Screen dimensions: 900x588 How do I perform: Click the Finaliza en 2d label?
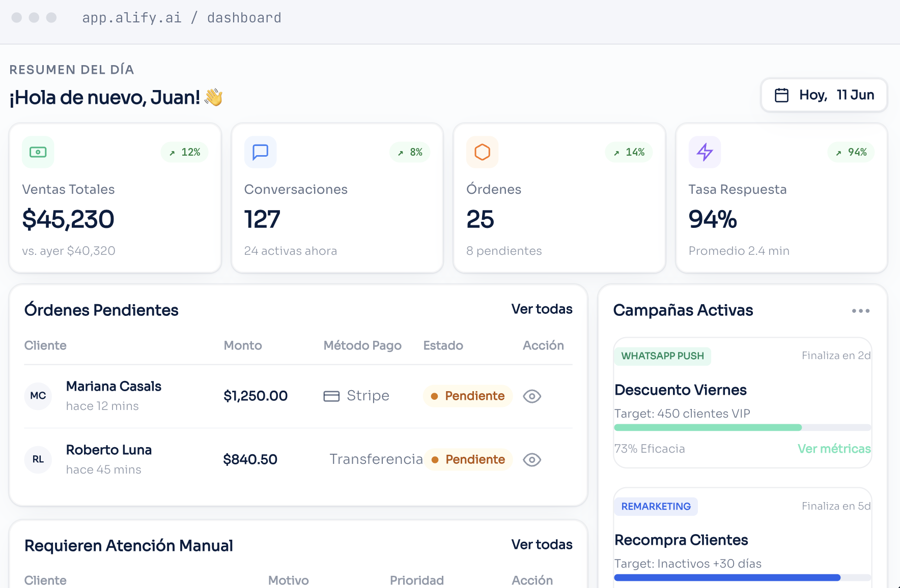pyautogui.click(x=836, y=356)
